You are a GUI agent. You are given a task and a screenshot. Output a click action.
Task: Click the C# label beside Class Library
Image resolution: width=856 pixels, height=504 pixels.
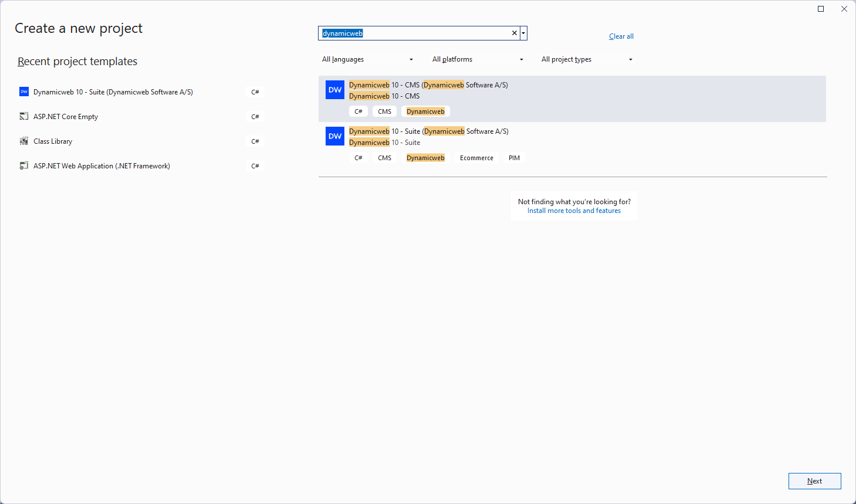click(255, 141)
